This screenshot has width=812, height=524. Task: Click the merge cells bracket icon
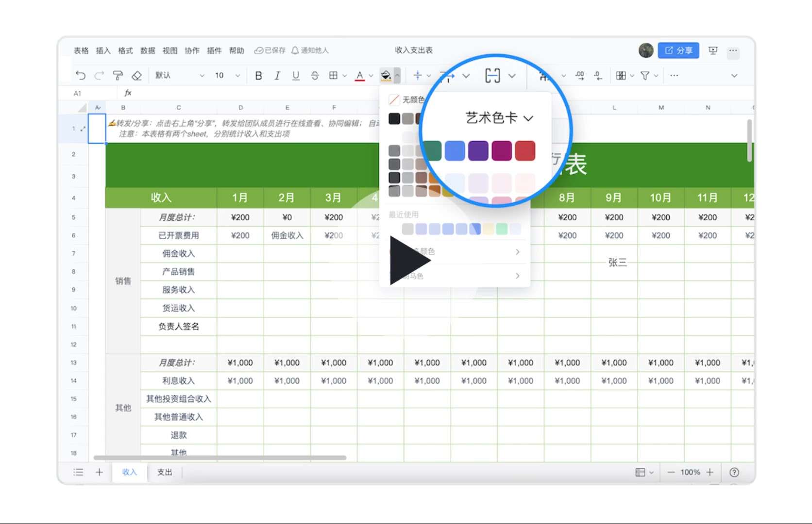pos(492,75)
